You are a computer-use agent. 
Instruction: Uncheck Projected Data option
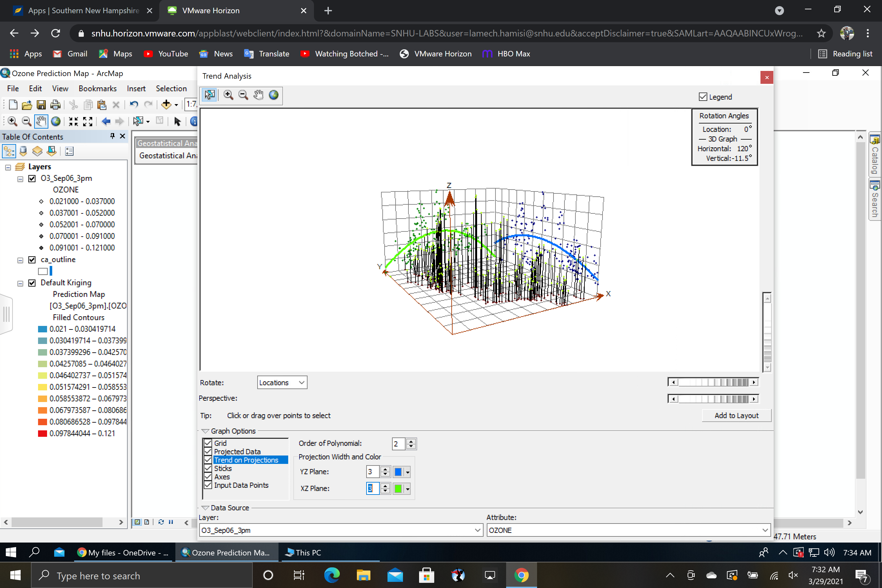(x=208, y=451)
